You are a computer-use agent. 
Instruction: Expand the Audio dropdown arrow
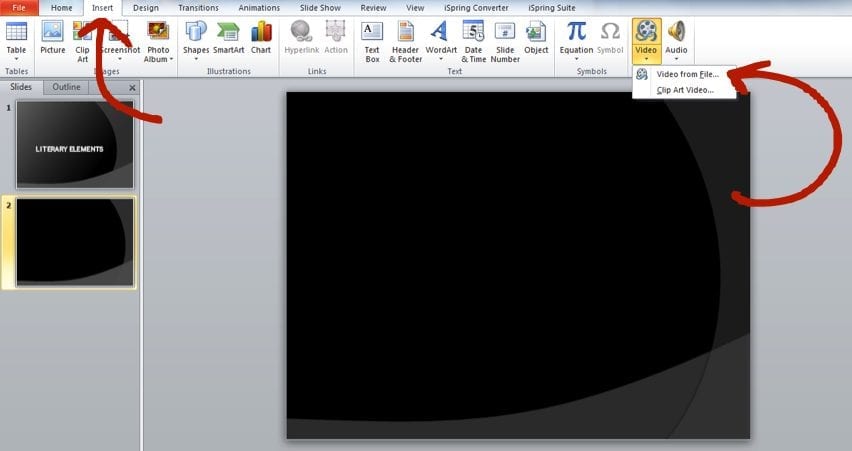(676, 59)
